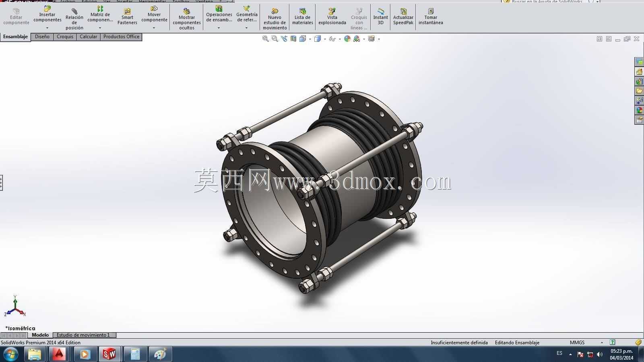This screenshot has height=362, width=644.
Task: Click the Editar componente tool
Action: click(x=16, y=16)
